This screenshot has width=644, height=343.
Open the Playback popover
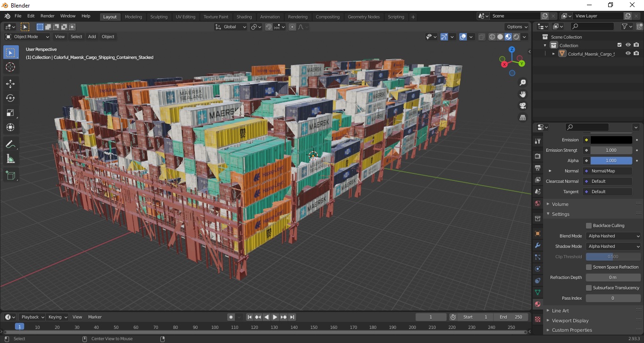[32, 317]
